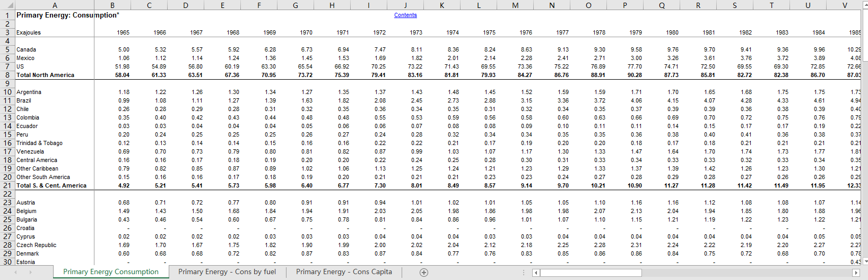Click the 'Canada' row label
The image size is (868, 280).
(x=26, y=49)
